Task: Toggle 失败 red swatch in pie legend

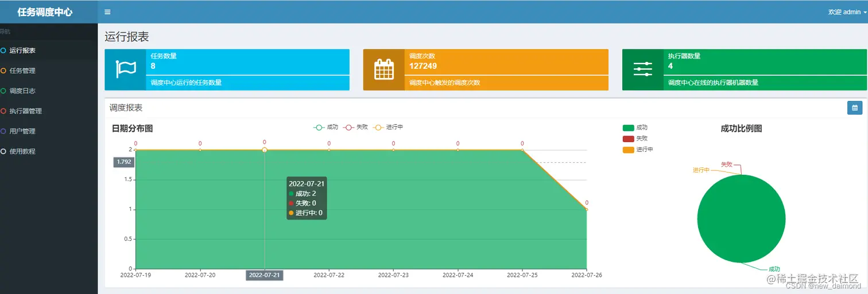Action: [x=628, y=139]
